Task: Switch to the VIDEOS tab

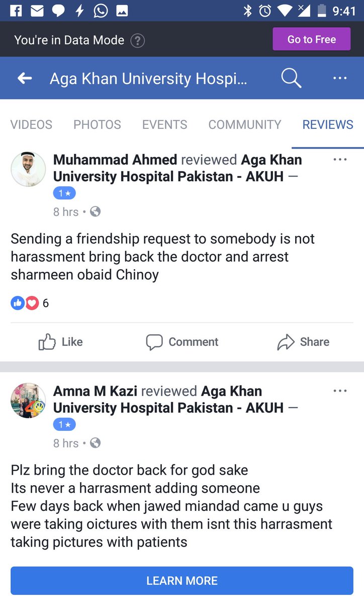Action: coord(31,124)
